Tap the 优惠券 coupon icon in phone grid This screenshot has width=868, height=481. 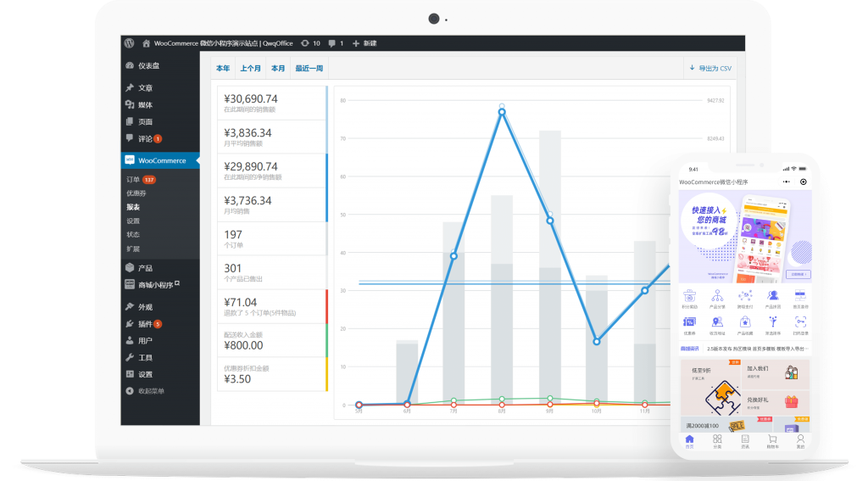[x=689, y=325]
